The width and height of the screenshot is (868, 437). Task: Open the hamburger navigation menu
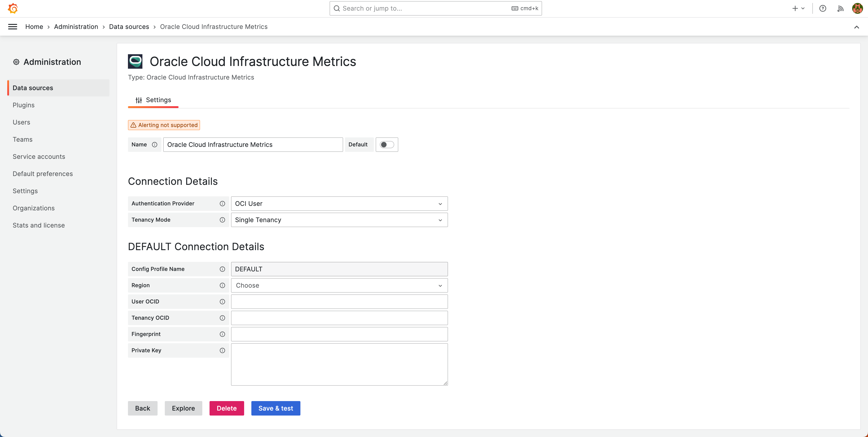(12, 27)
